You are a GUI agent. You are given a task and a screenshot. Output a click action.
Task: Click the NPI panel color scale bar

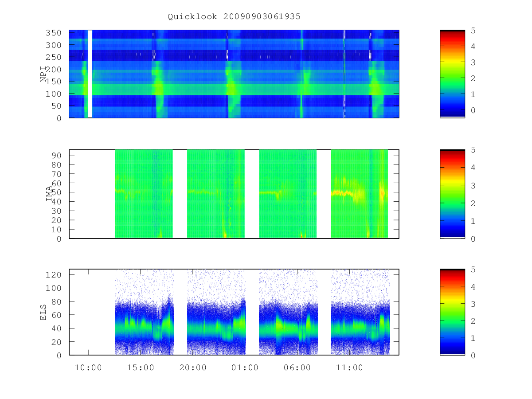tap(452, 74)
